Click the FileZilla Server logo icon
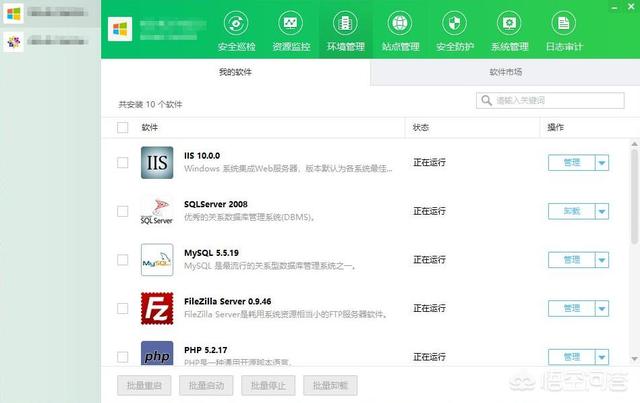640x403 pixels. 157,308
